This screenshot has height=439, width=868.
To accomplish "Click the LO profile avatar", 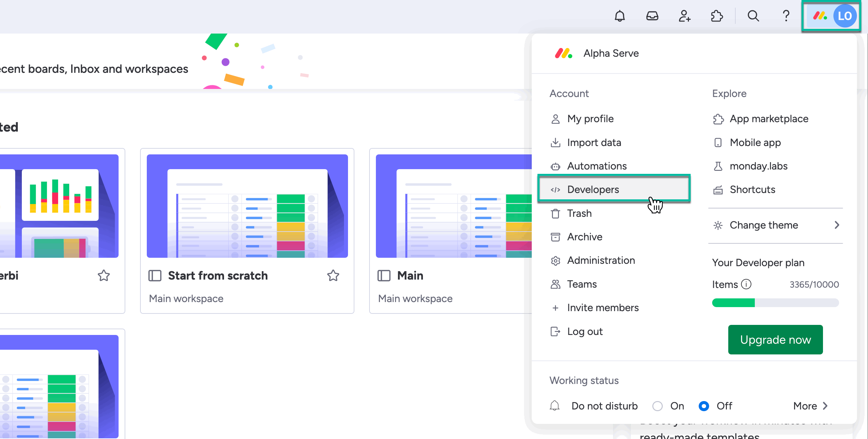I will (844, 16).
